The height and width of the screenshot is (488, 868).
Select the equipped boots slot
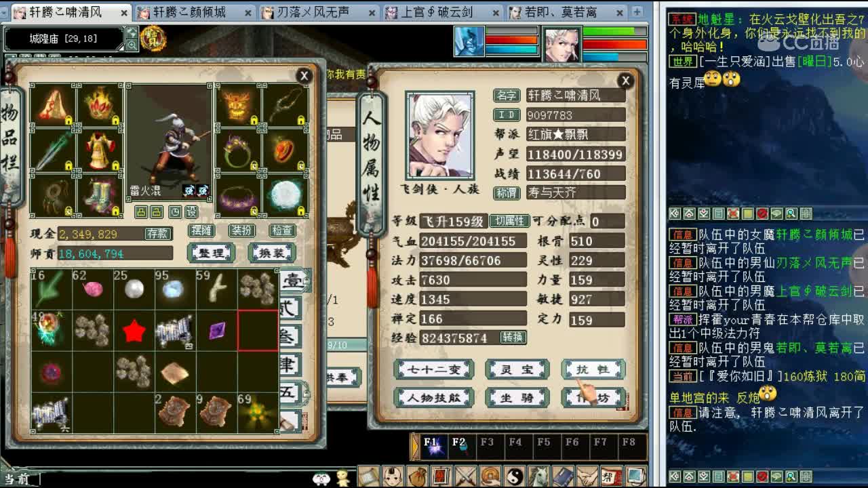(x=100, y=195)
